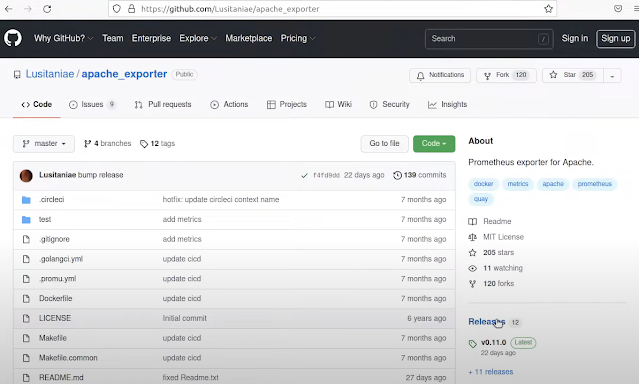This screenshot has width=639, height=384.
Task: Click the Go to file button
Action: [x=384, y=143]
